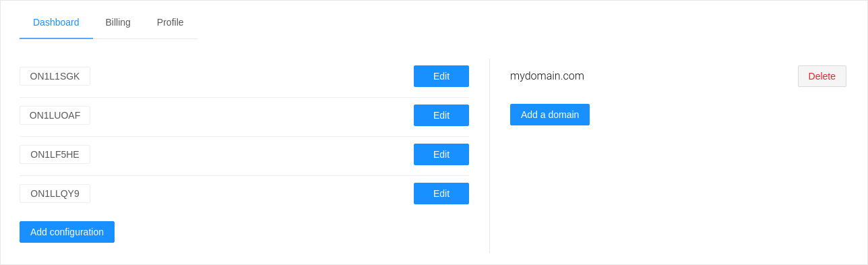The width and height of the screenshot is (868, 265).
Task: Select the ON1LUOAF configuration tag
Action: [55, 115]
